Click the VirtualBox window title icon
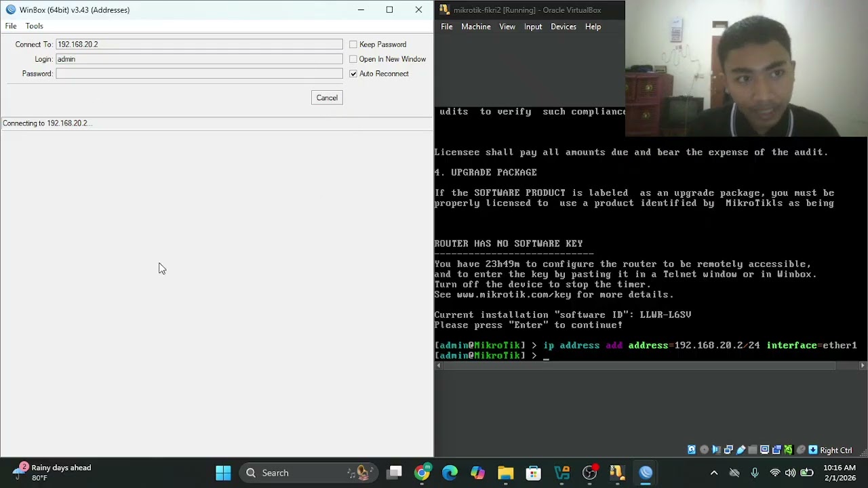This screenshot has width=868, height=488. tap(443, 9)
